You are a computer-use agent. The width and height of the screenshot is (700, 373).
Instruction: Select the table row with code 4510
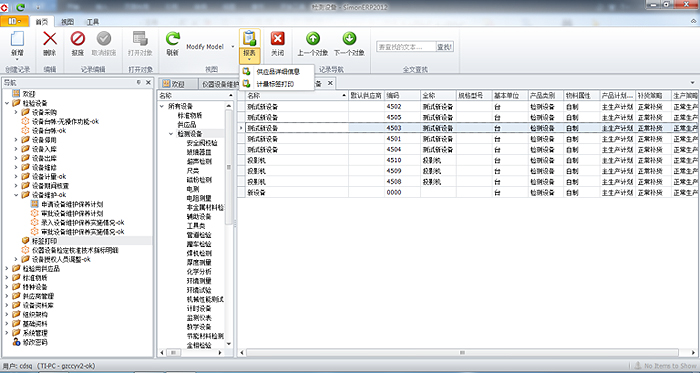[468, 160]
